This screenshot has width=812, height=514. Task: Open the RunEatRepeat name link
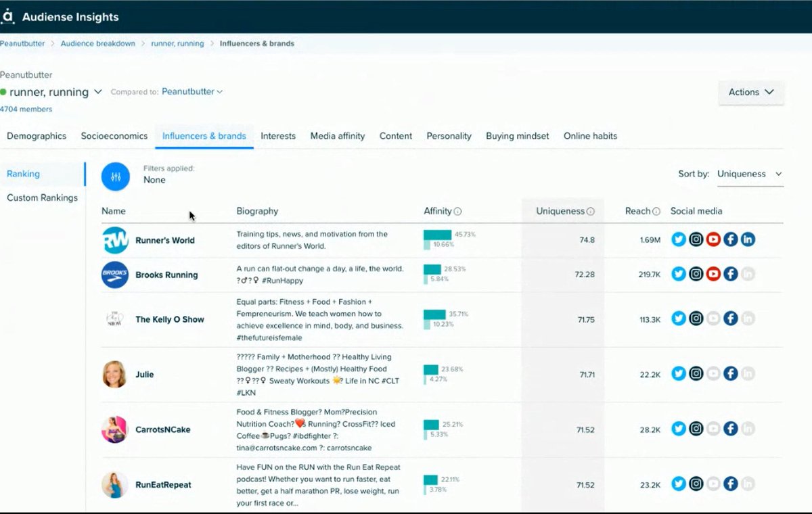[163, 484]
